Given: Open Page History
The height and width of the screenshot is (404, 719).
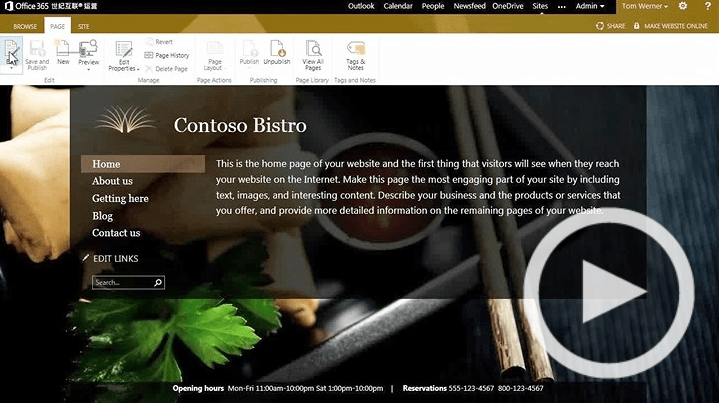Looking at the screenshot, I should [x=167, y=55].
